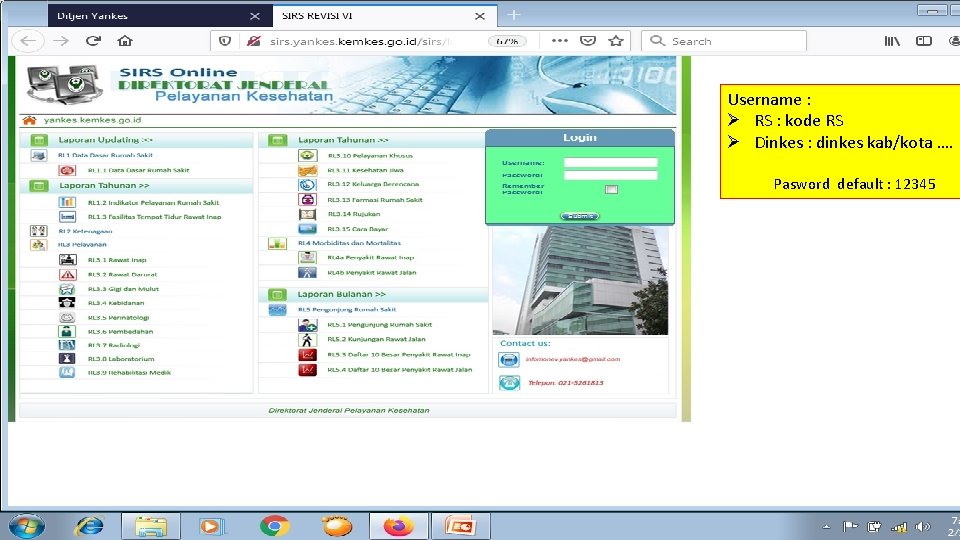Click the RL3.8 Laboratorium icon
This screenshot has width=960, height=540.
coord(67,359)
